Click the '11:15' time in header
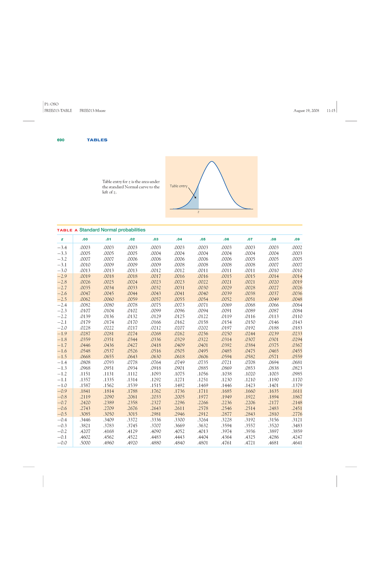 (331, 111)
